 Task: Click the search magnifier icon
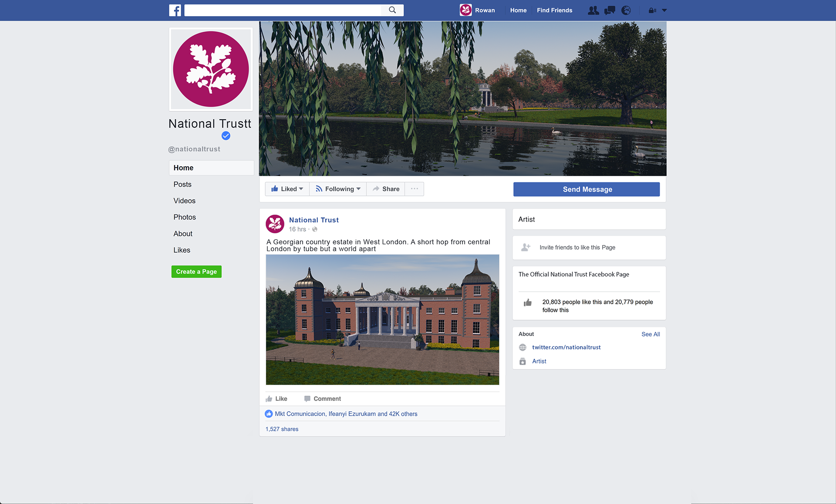click(392, 10)
